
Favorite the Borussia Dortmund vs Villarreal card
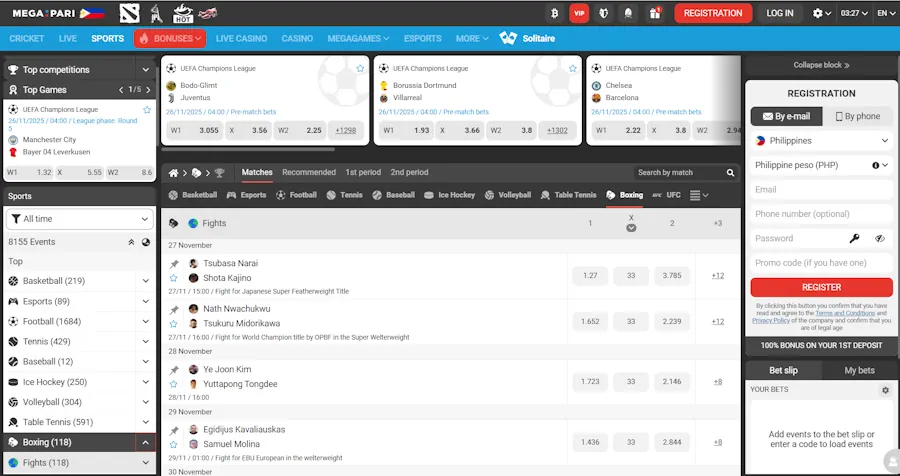pyautogui.click(x=572, y=68)
